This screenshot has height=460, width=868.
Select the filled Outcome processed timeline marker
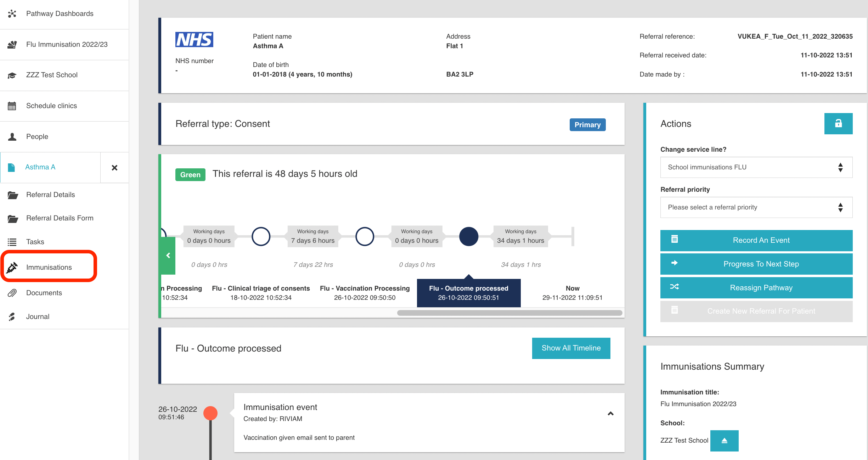coord(468,236)
